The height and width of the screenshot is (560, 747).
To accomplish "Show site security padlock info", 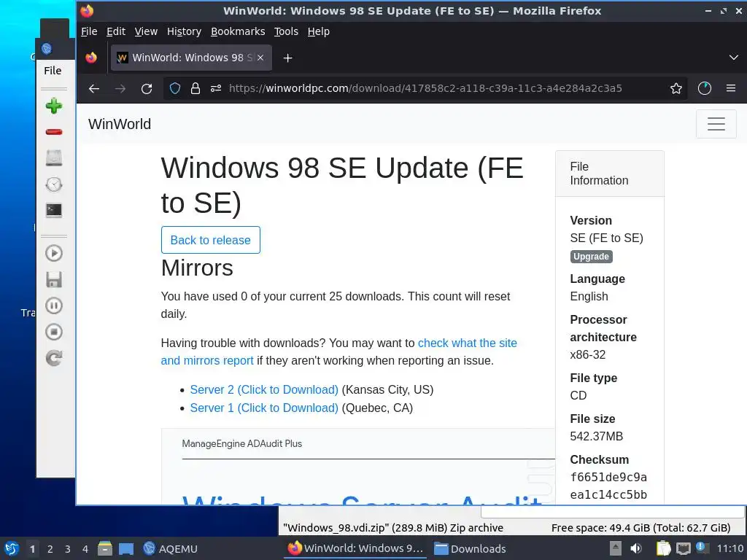I will click(196, 88).
